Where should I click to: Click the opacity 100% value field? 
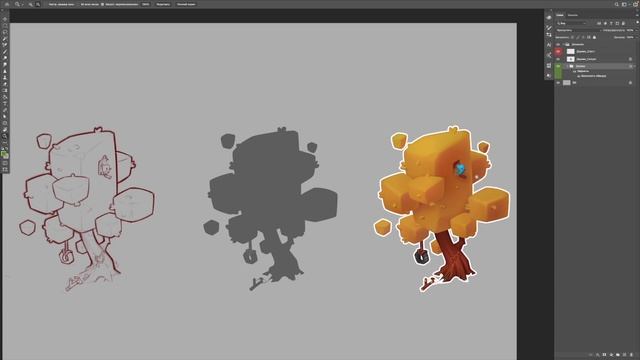click(630, 30)
